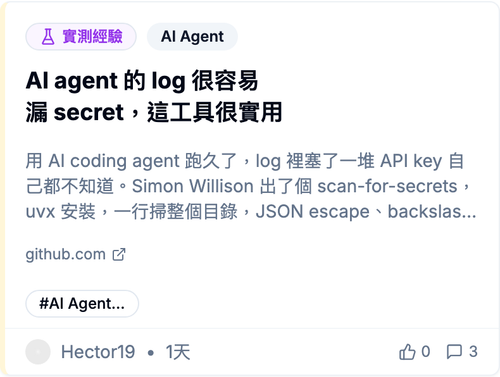Click the comment count number 3
500x377 pixels.
point(473,352)
